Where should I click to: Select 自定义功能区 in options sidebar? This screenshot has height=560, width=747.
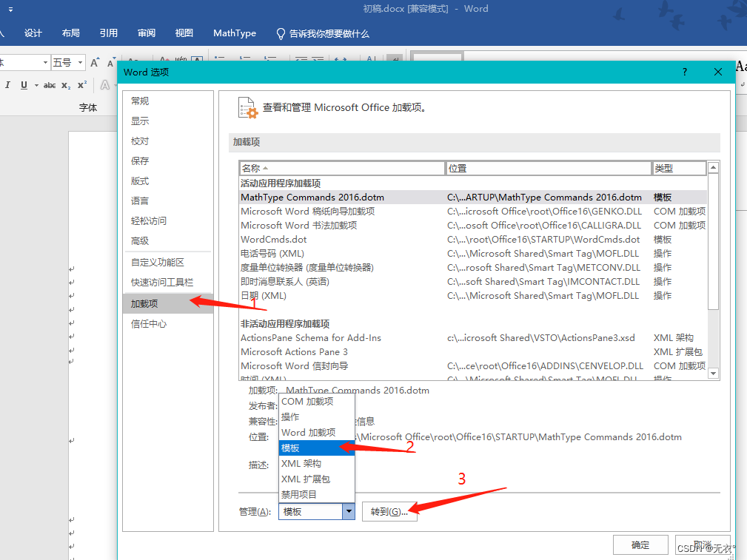[168, 263]
